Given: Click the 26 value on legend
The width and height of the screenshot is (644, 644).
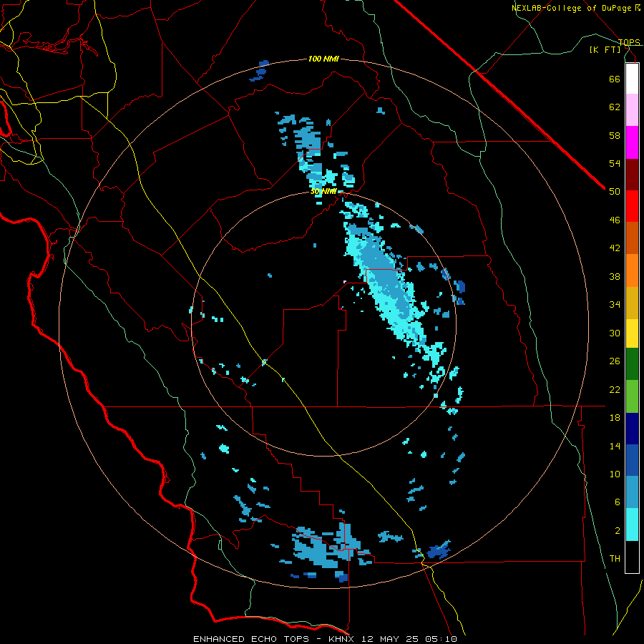Looking at the screenshot, I should point(615,361).
